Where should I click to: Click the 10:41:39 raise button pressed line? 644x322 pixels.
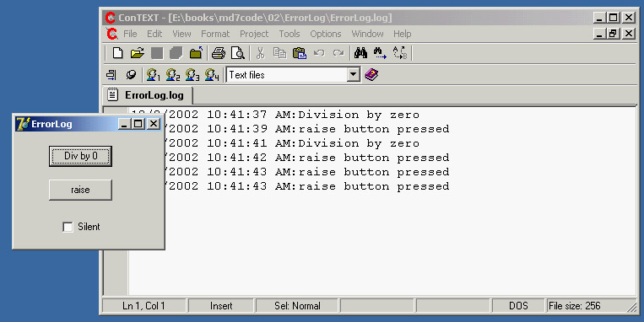tap(306, 129)
